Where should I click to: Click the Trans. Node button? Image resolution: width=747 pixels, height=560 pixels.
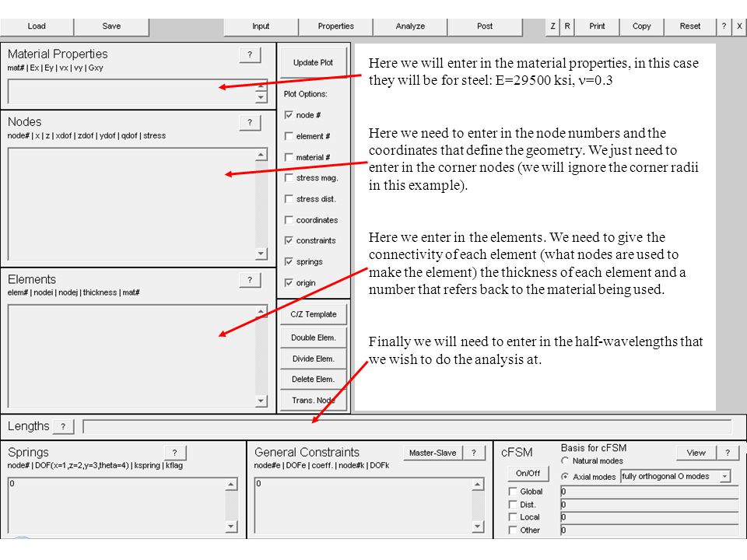(313, 401)
